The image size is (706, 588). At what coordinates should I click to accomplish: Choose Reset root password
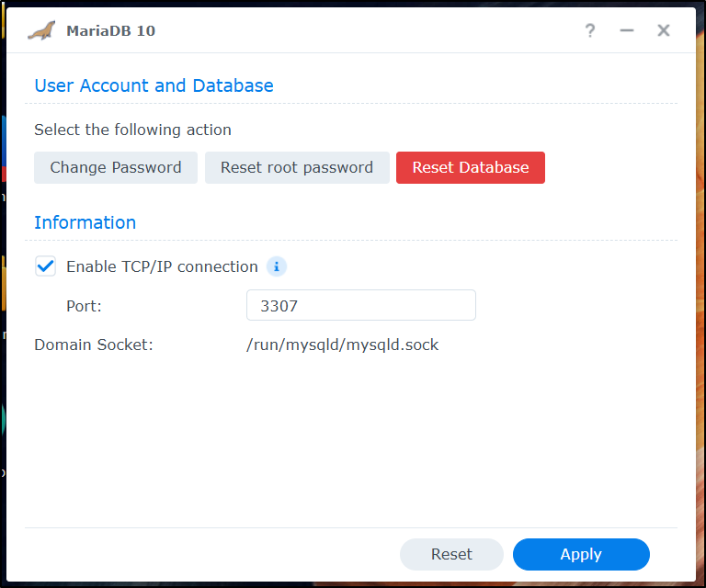pyautogui.click(x=297, y=167)
